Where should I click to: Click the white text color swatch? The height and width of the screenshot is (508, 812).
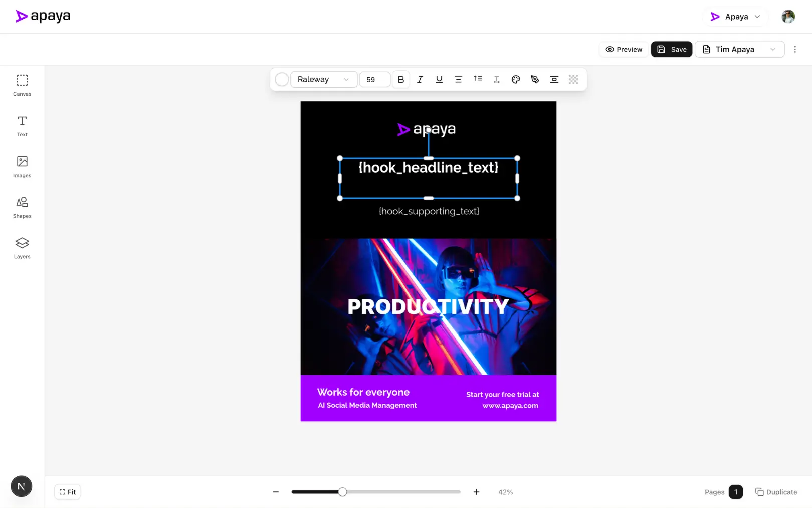pyautogui.click(x=282, y=79)
